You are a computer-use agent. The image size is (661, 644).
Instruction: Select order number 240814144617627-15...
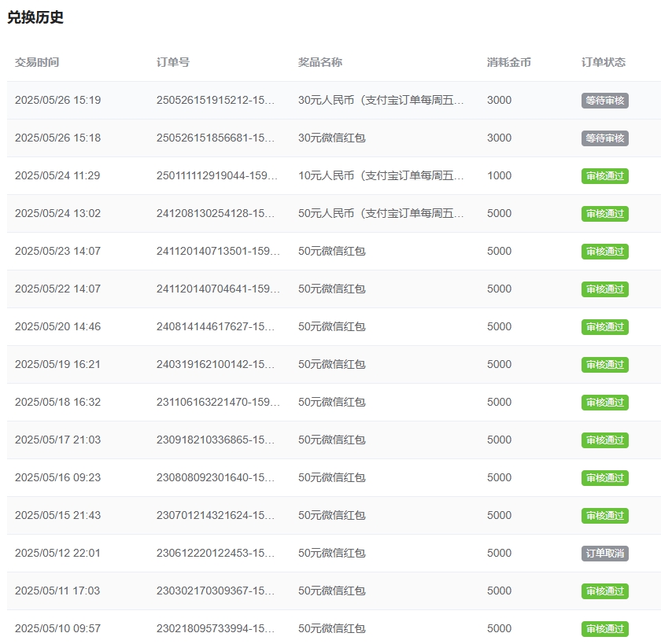point(216,327)
